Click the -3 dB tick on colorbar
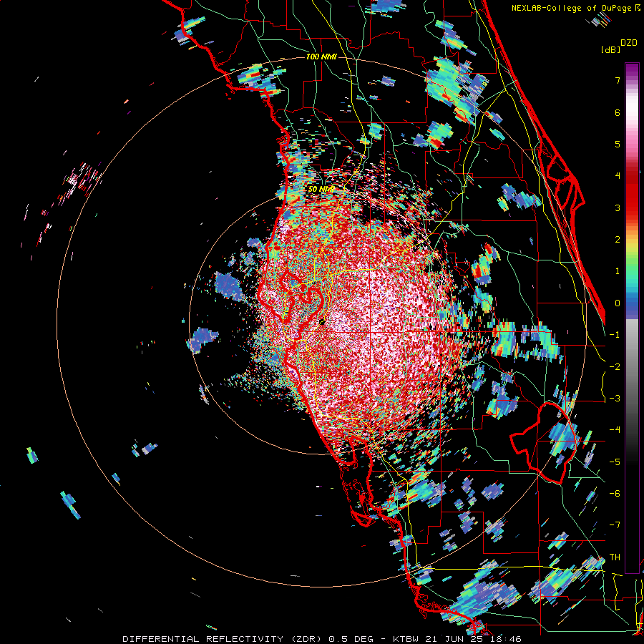 pyautogui.click(x=615, y=399)
